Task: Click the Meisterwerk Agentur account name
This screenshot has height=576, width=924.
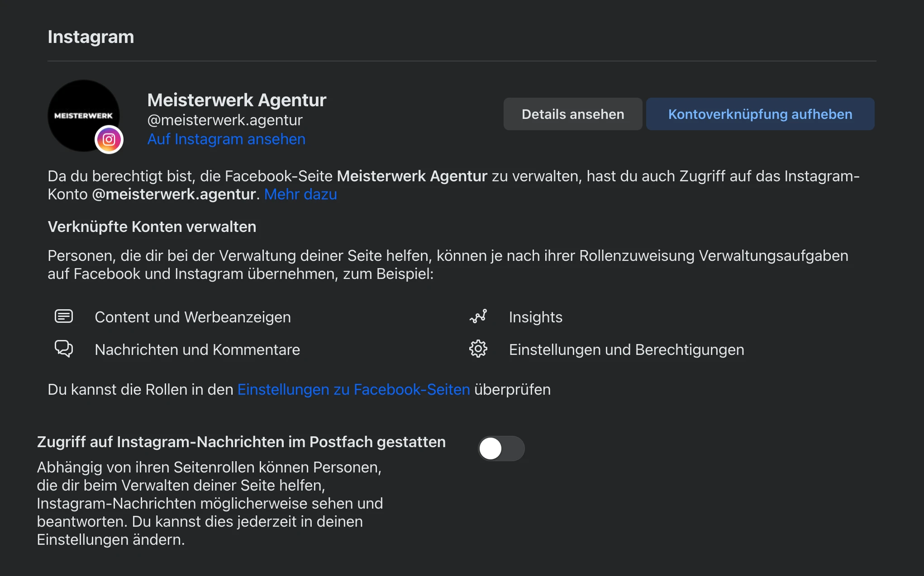Action: [237, 100]
